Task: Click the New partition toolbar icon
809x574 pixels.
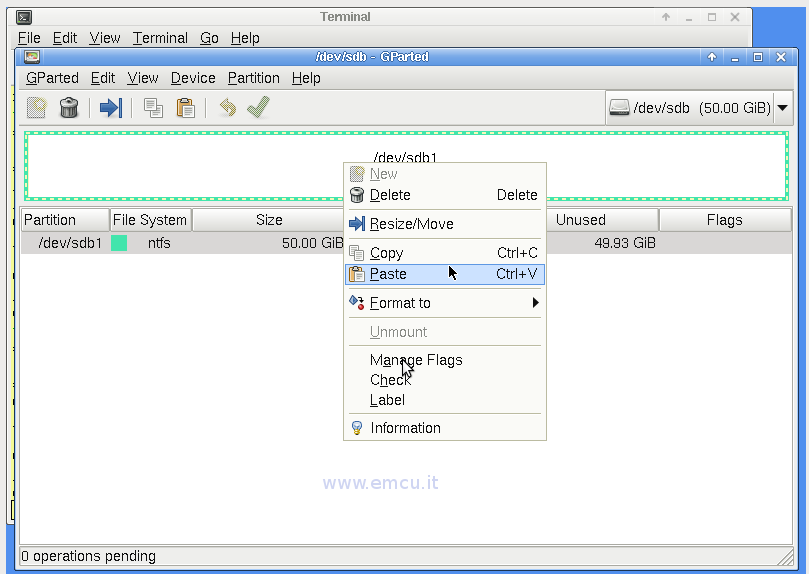Action: (37, 108)
